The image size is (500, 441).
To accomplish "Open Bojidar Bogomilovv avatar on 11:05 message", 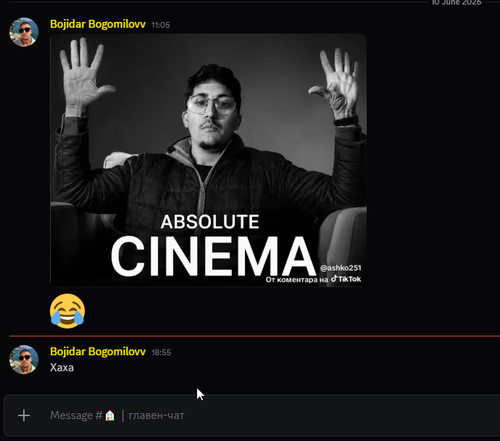I will pyautogui.click(x=24, y=32).
